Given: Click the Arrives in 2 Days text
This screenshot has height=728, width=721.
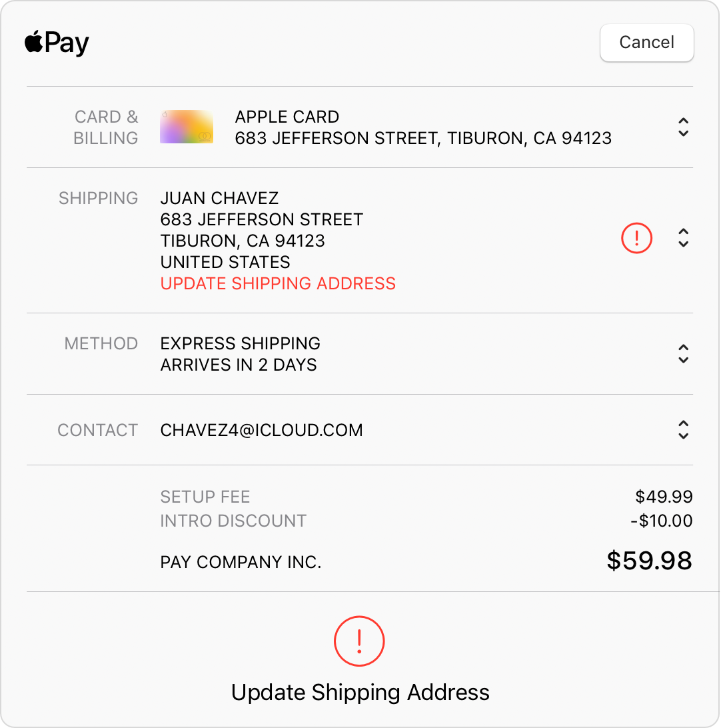Looking at the screenshot, I should [239, 365].
